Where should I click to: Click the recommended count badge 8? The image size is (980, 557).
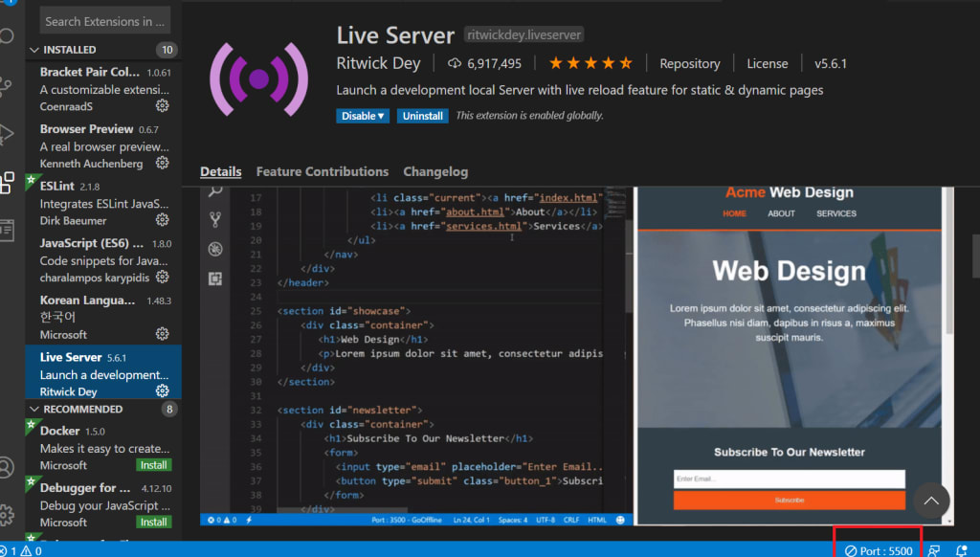[168, 409]
